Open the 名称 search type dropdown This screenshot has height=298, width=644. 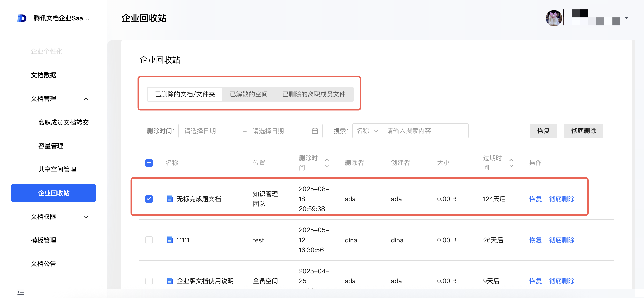tap(367, 131)
